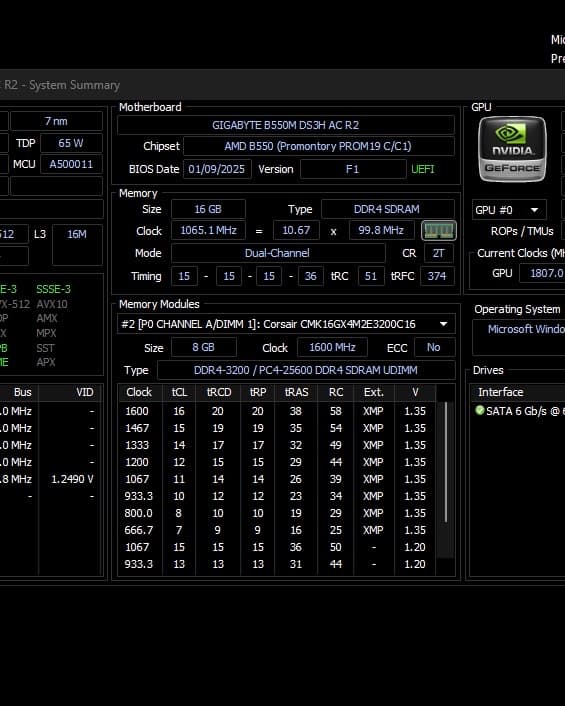Click the APX CPU feature label
Viewport: 565px width, 706px height.
pyautogui.click(x=46, y=362)
